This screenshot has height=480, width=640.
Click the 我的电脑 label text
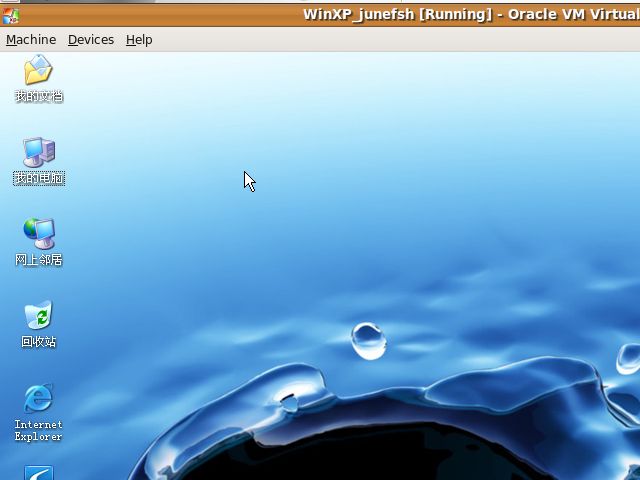coord(39,178)
